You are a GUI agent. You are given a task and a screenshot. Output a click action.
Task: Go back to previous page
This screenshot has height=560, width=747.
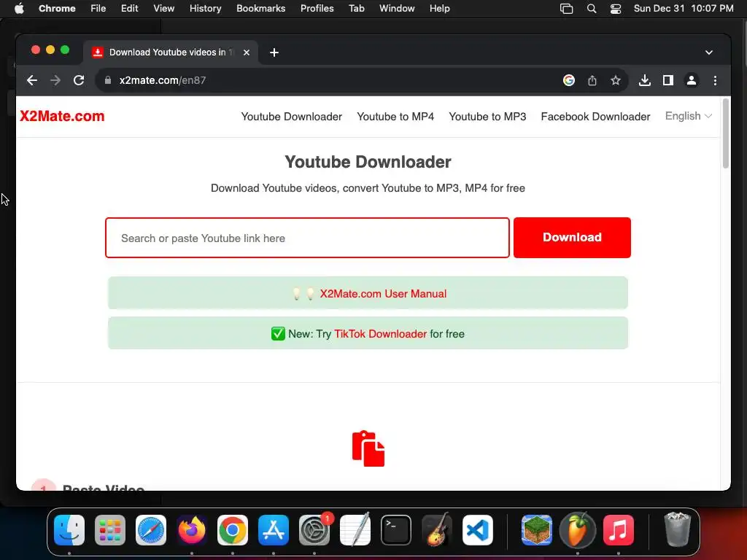(x=32, y=80)
